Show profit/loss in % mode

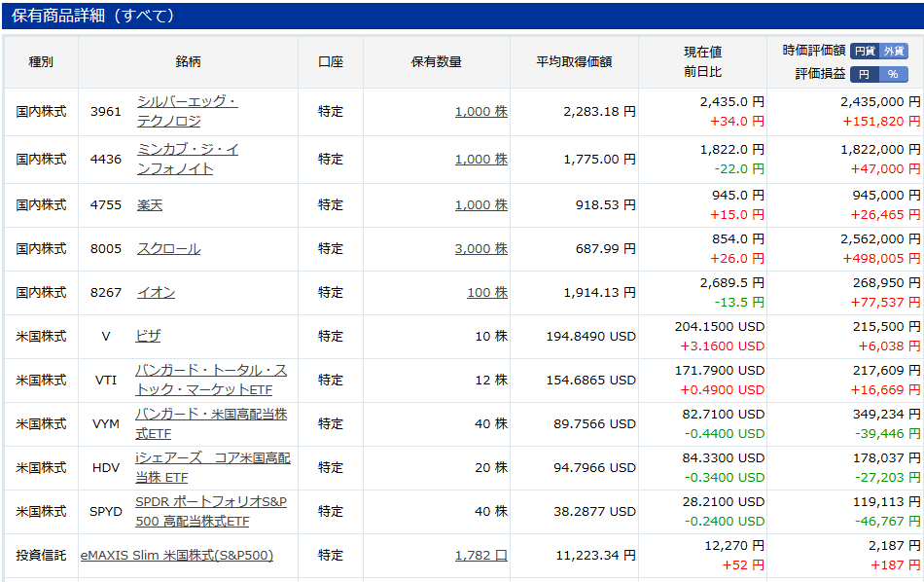(893, 74)
